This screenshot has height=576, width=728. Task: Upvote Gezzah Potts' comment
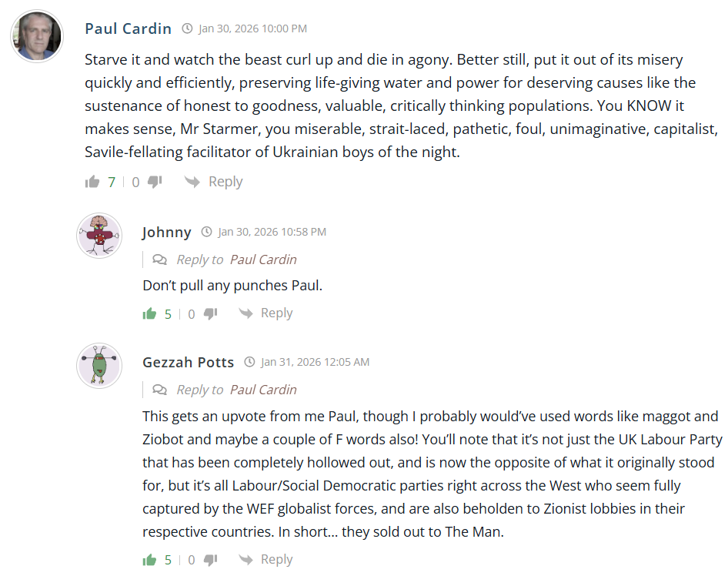tap(149, 560)
